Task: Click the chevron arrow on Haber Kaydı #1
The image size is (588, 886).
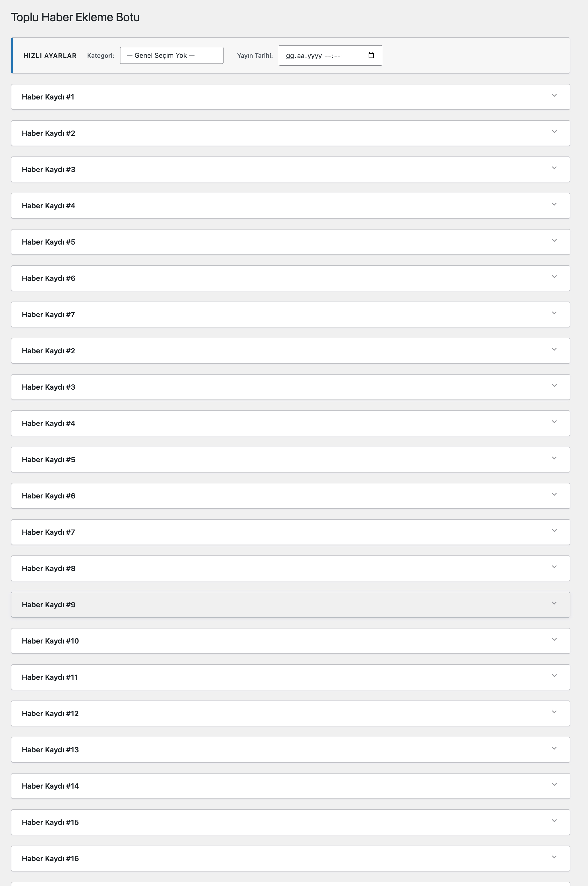Action: [x=554, y=95]
